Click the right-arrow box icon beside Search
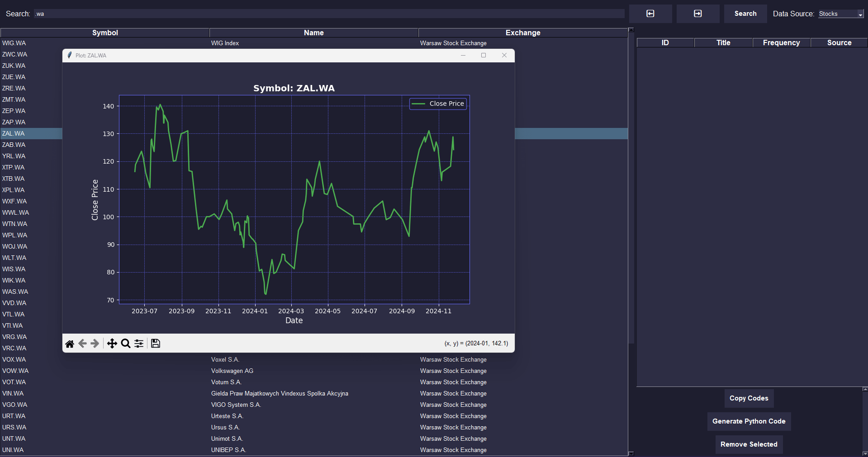 pos(698,14)
